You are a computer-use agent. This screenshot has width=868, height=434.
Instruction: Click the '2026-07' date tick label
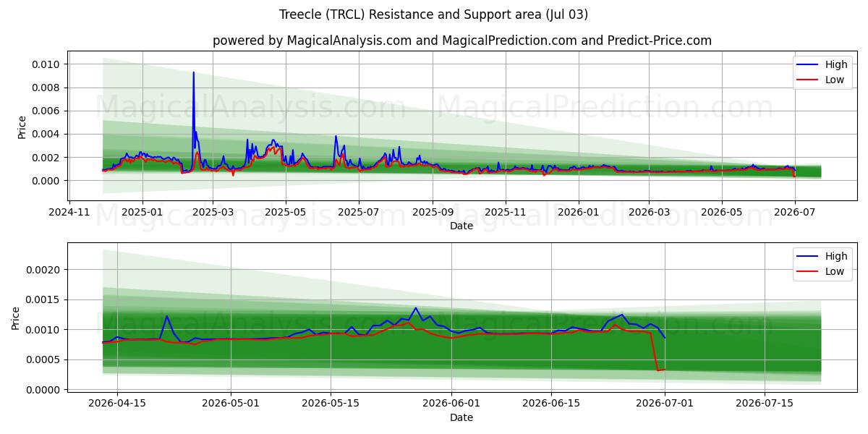coord(794,212)
